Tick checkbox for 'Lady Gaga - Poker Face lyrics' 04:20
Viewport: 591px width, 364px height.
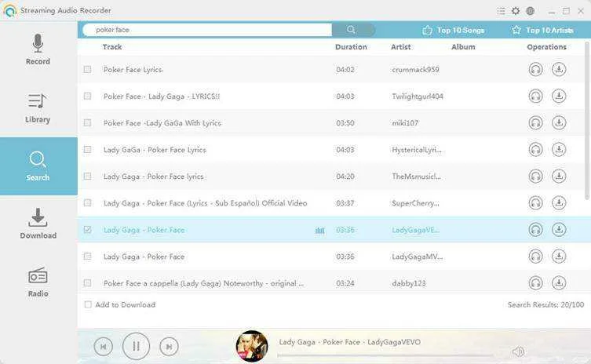(x=87, y=177)
